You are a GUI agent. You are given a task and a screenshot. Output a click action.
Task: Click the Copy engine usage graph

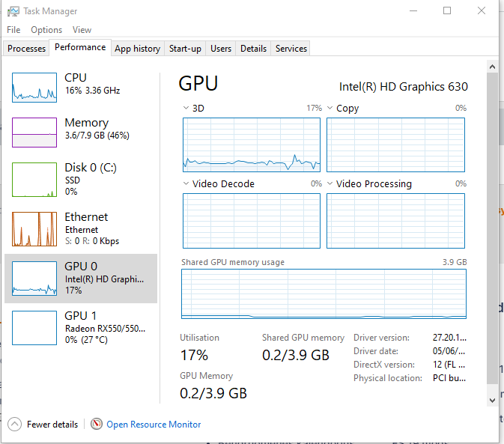pos(395,145)
